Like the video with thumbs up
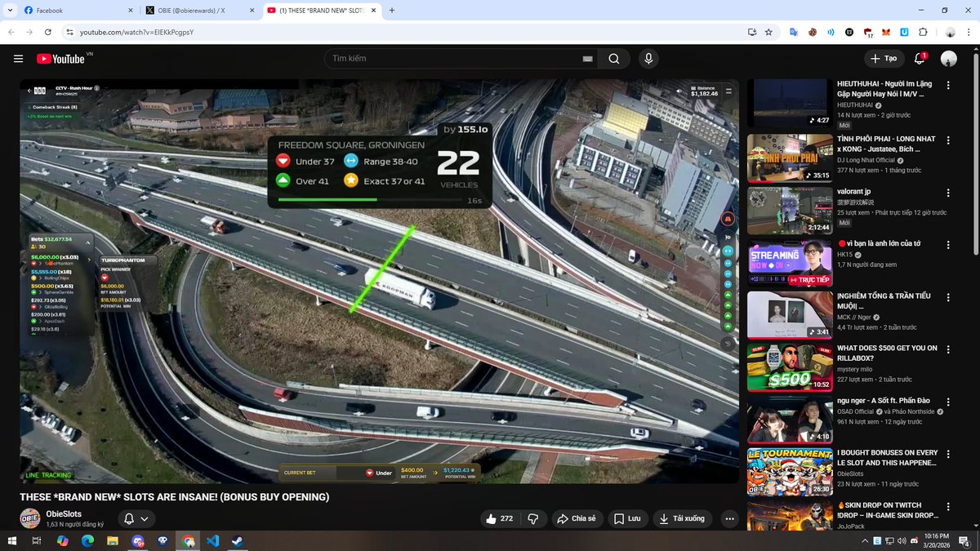980x551 pixels. 499,518
